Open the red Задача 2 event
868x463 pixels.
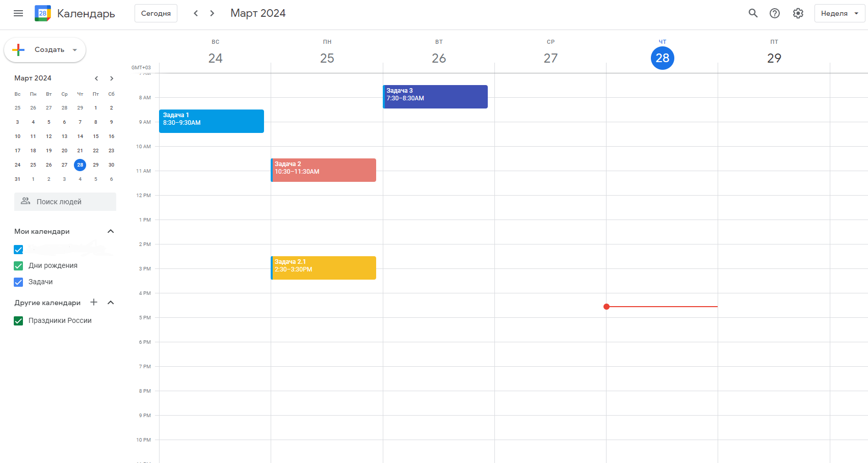pyautogui.click(x=324, y=170)
